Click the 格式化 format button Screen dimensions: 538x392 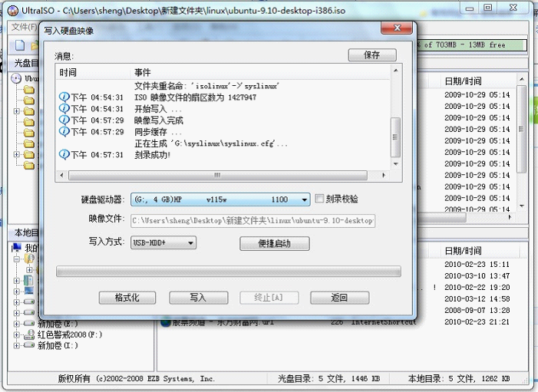click(x=127, y=298)
